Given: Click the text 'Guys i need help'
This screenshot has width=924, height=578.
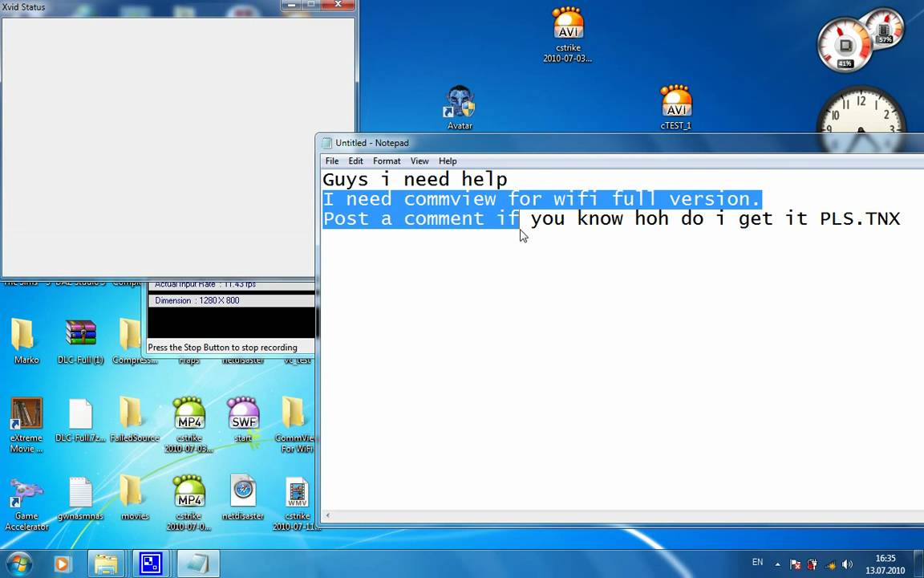Looking at the screenshot, I should coord(415,179).
